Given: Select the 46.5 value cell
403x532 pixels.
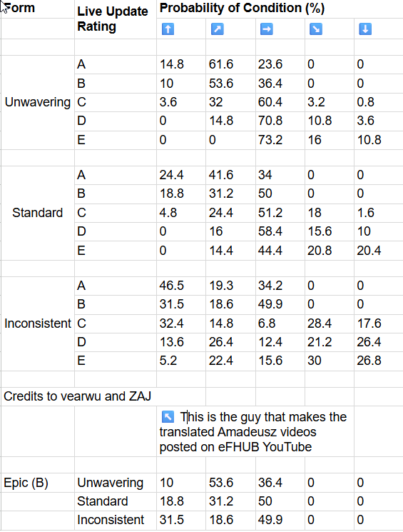Looking at the screenshot, I should click(181, 286).
